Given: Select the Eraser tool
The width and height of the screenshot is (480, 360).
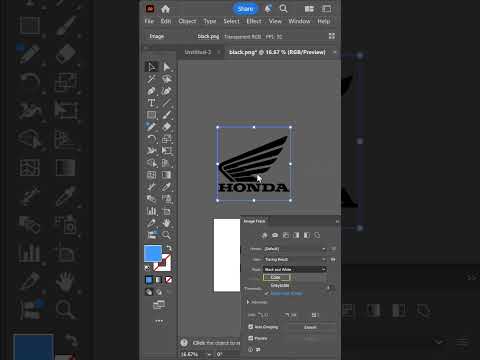Looking at the screenshot, I should pyautogui.click(x=167, y=127).
